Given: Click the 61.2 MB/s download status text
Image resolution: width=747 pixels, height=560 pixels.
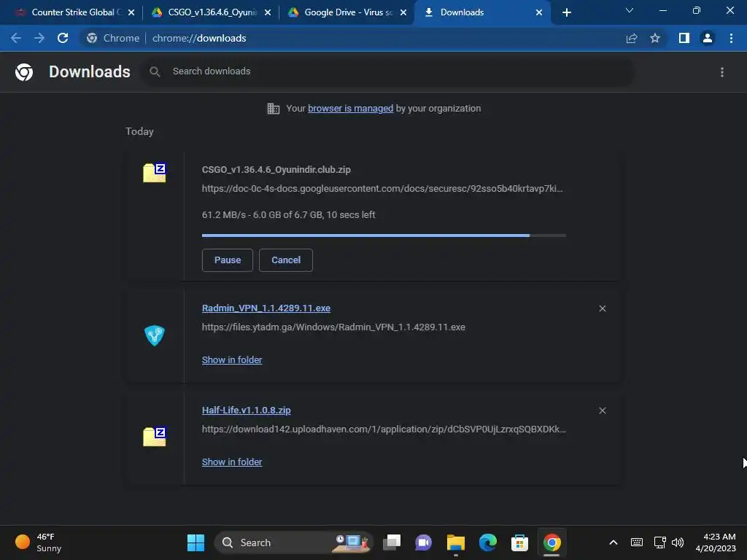Looking at the screenshot, I should pyautogui.click(x=289, y=215).
